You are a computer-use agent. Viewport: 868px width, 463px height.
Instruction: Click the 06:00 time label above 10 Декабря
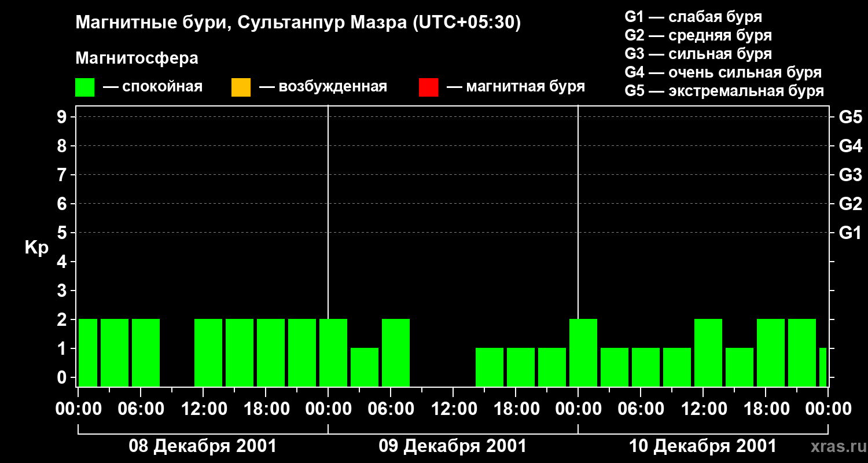pyautogui.click(x=641, y=409)
